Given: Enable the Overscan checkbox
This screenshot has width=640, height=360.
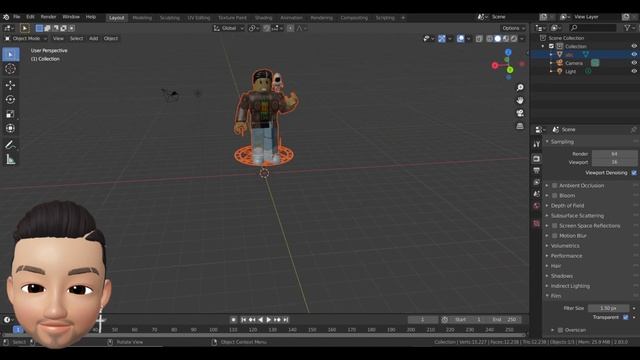Looking at the screenshot, I should click(x=560, y=330).
